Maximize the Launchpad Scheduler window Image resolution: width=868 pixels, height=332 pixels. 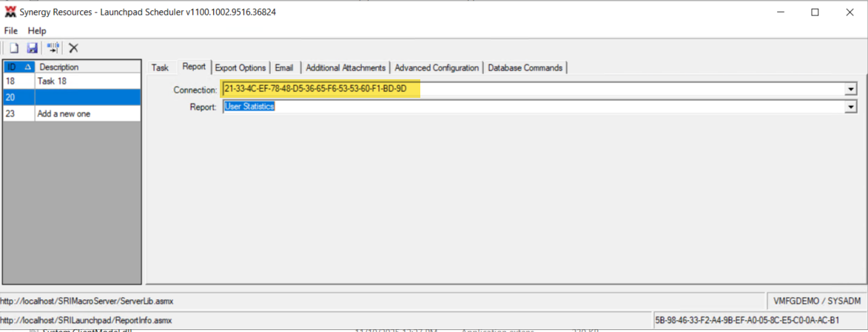tap(815, 13)
